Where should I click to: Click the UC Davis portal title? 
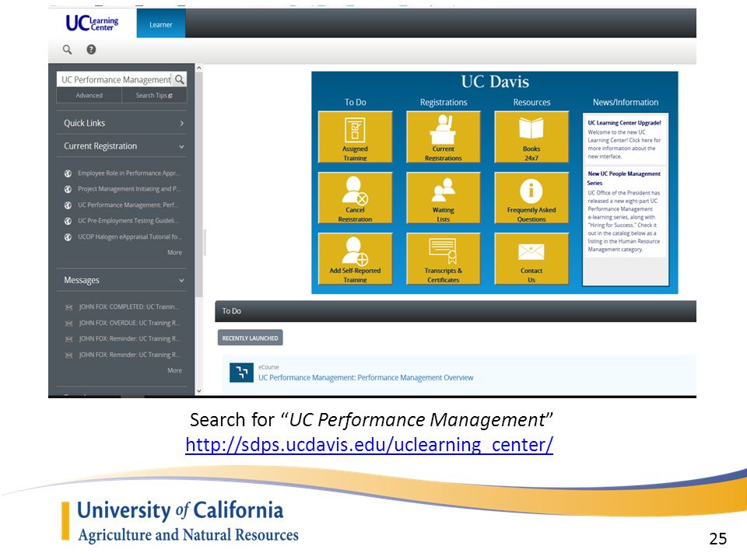pyautogui.click(x=495, y=82)
